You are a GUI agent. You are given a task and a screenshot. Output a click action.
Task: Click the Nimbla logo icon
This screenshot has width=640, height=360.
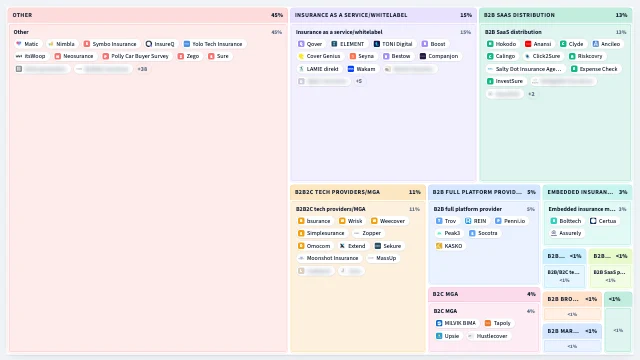pos(51,44)
